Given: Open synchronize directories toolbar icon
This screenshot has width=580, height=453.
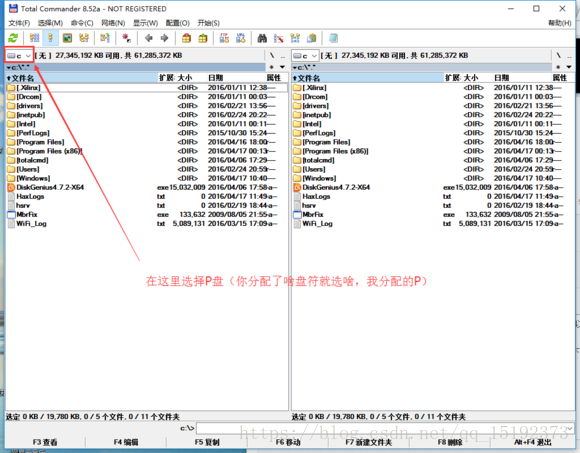Looking at the screenshot, I should click(295, 38).
